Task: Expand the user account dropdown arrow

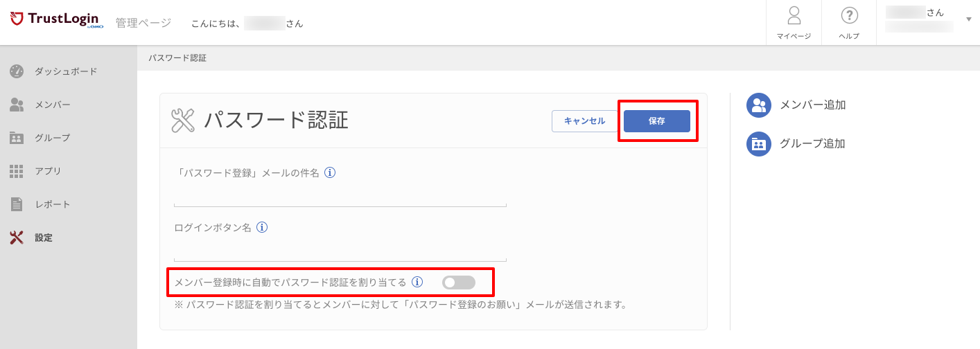Action: (x=968, y=19)
